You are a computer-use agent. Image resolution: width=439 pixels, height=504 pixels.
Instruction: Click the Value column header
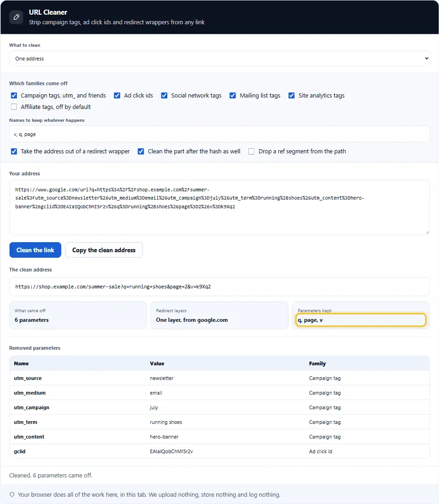tap(157, 363)
